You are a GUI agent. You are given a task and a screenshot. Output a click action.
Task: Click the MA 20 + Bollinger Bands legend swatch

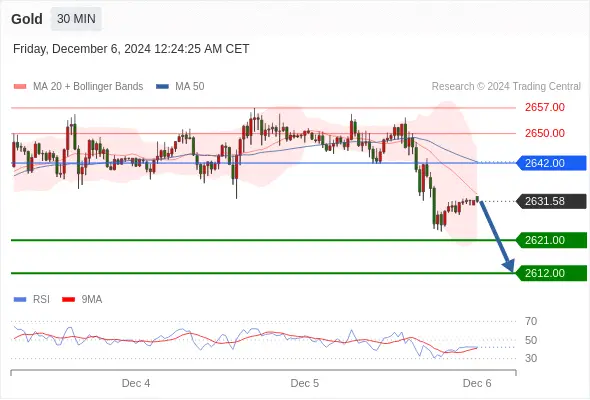click(x=20, y=87)
